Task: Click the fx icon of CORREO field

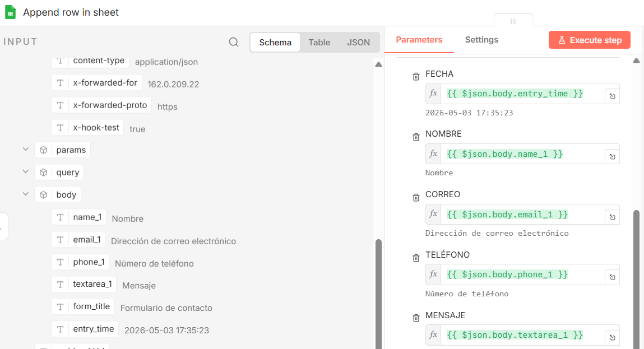Action: click(433, 214)
